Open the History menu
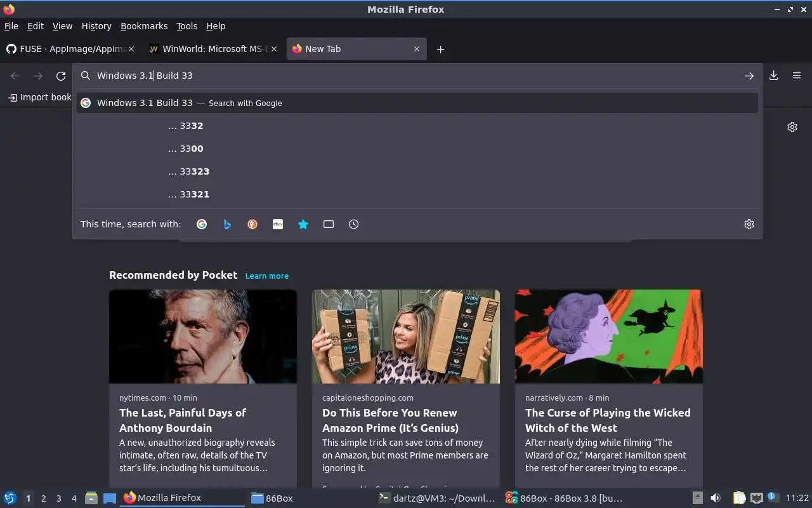 [x=96, y=26]
